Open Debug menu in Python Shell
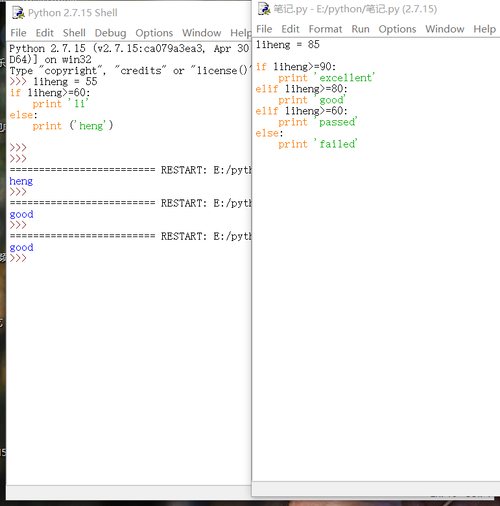The width and height of the screenshot is (500, 506). (110, 33)
